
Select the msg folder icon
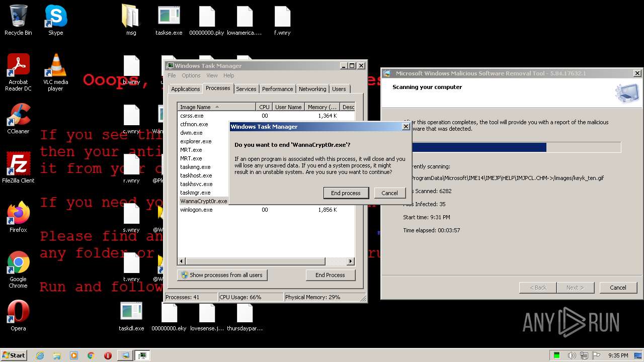131,20
